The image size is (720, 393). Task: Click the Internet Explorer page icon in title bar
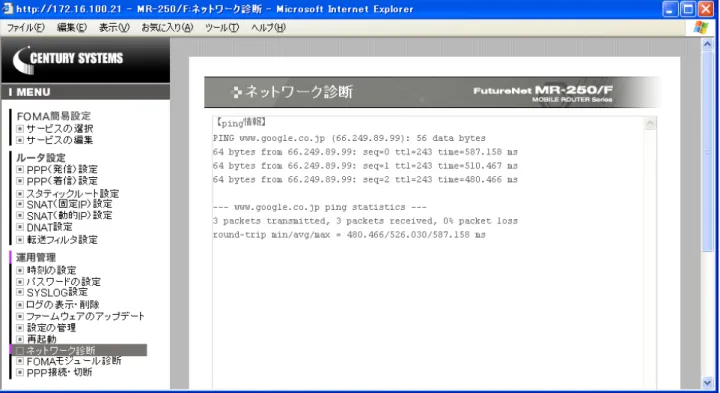7,9
